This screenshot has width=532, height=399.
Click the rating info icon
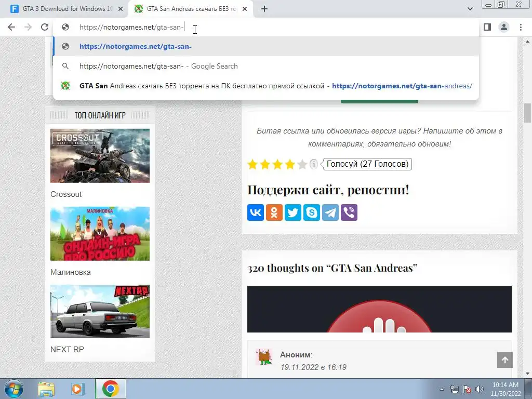[x=314, y=164]
